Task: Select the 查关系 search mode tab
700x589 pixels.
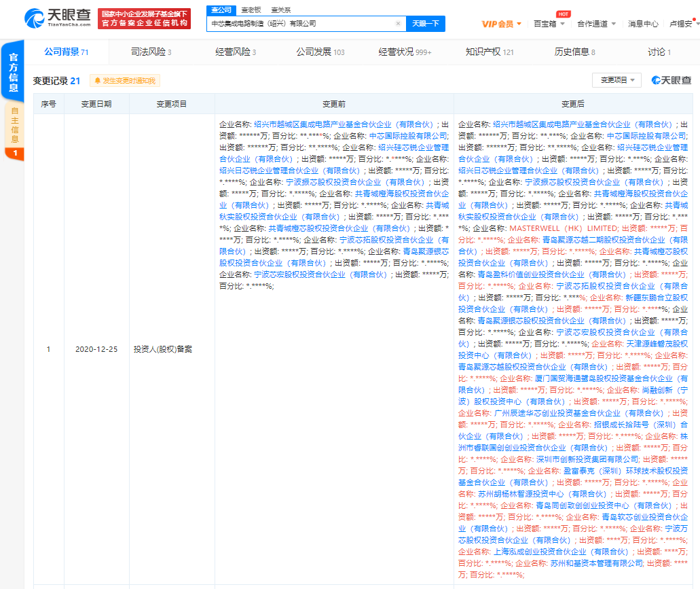Action: click(281, 10)
